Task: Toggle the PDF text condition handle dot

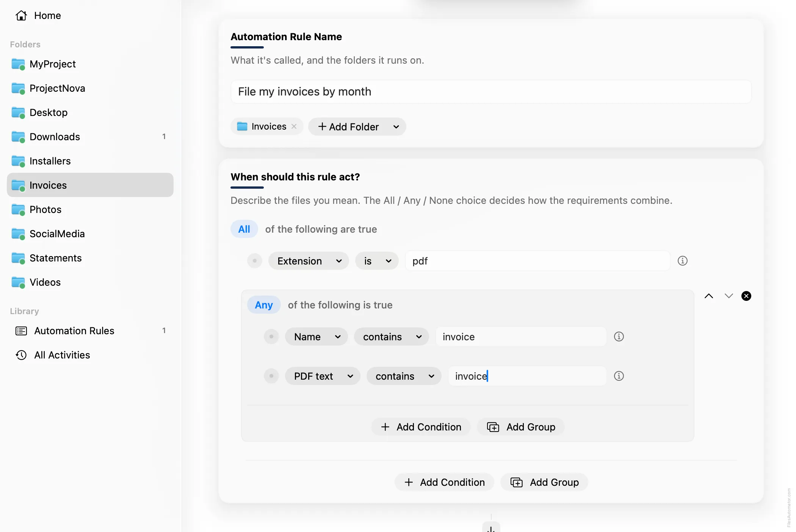Action: pos(271,376)
